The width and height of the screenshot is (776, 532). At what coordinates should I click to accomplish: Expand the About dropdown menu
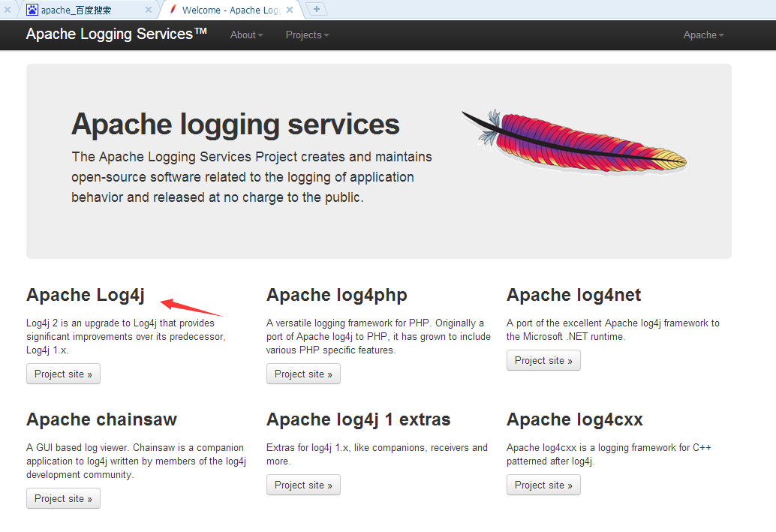pos(246,35)
